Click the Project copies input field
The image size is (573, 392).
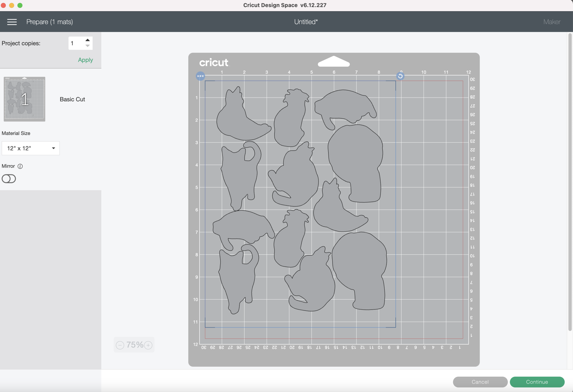coord(80,43)
